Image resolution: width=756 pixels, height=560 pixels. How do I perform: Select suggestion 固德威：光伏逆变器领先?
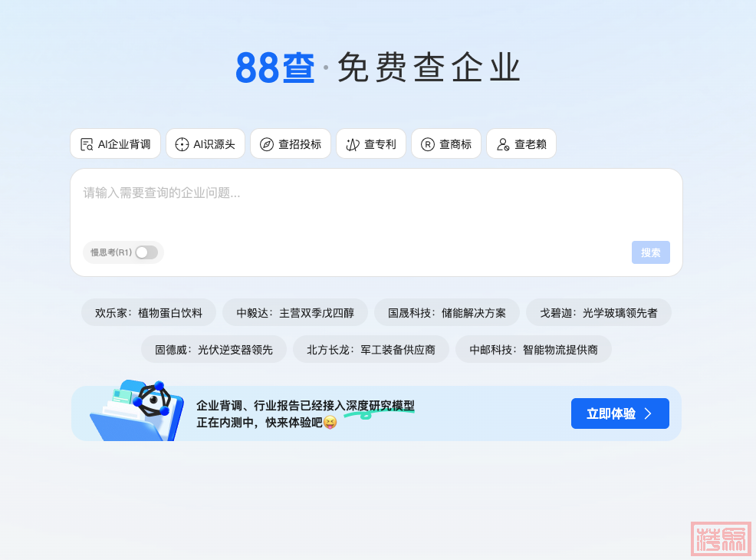[214, 350]
